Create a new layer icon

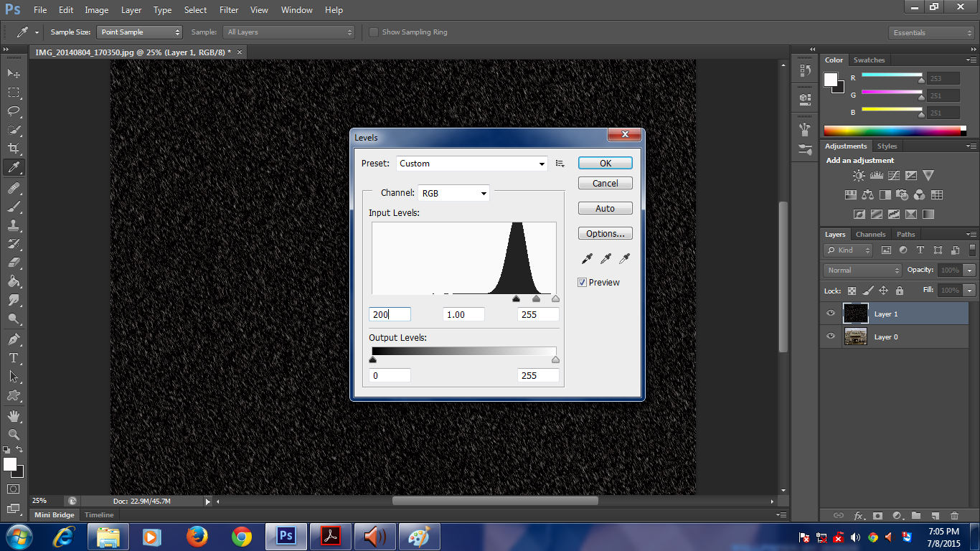(935, 515)
